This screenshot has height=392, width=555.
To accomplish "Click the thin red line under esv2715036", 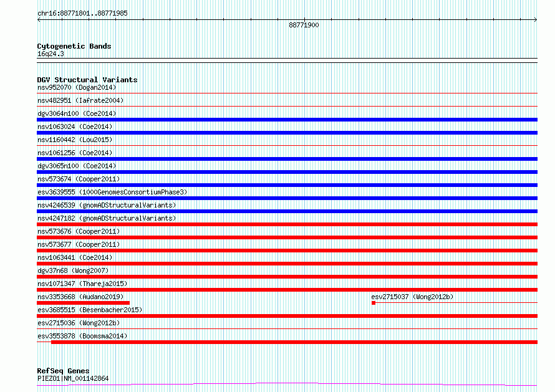I will tap(287, 329).
